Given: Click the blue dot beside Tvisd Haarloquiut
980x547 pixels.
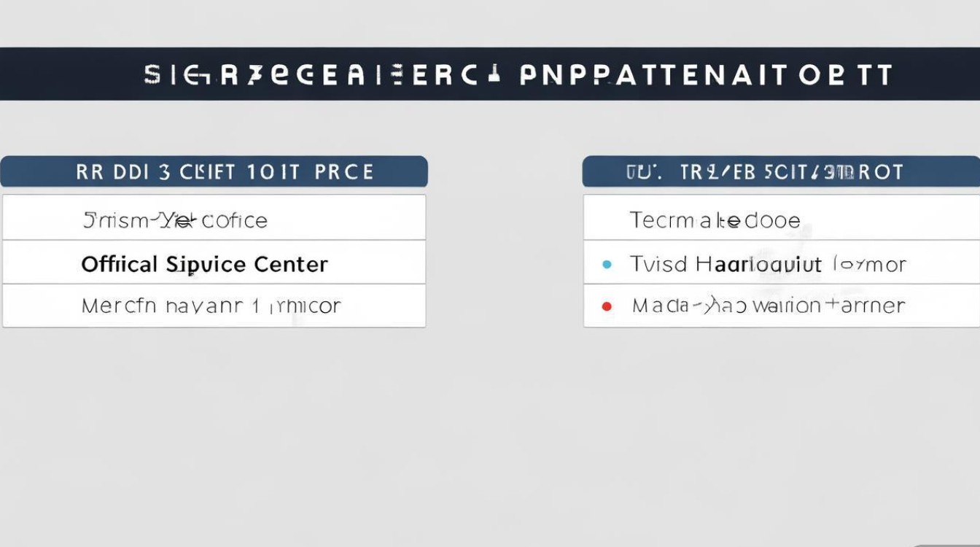Looking at the screenshot, I should pos(607,264).
